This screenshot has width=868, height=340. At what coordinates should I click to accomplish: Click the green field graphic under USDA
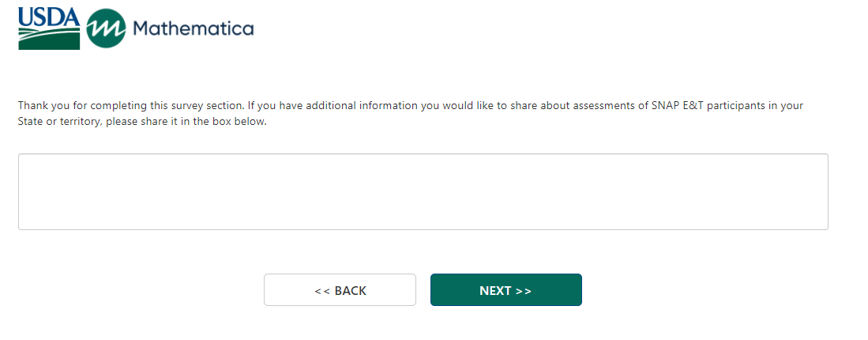(49, 39)
